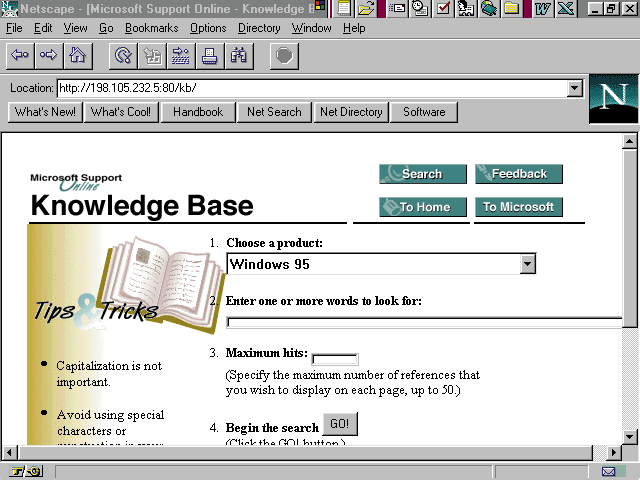Click the horizontal scrollbar thumb
Screen dimensions: 640x480
point(305,453)
